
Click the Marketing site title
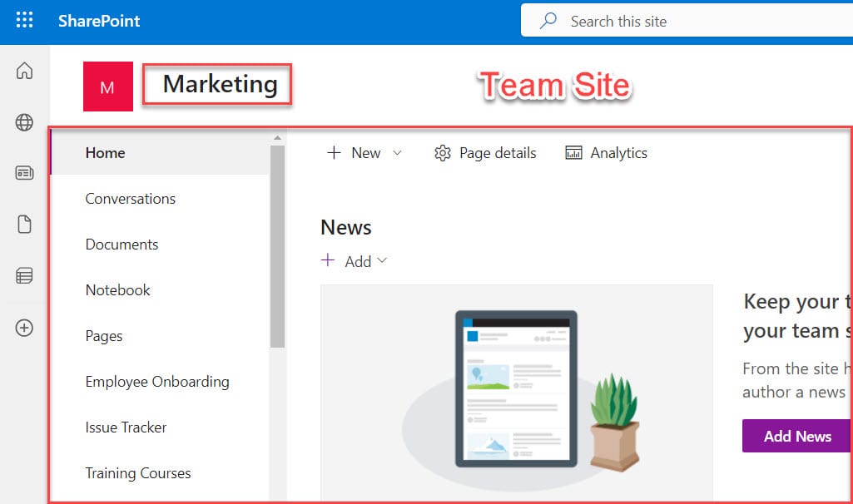click(220, 84)
